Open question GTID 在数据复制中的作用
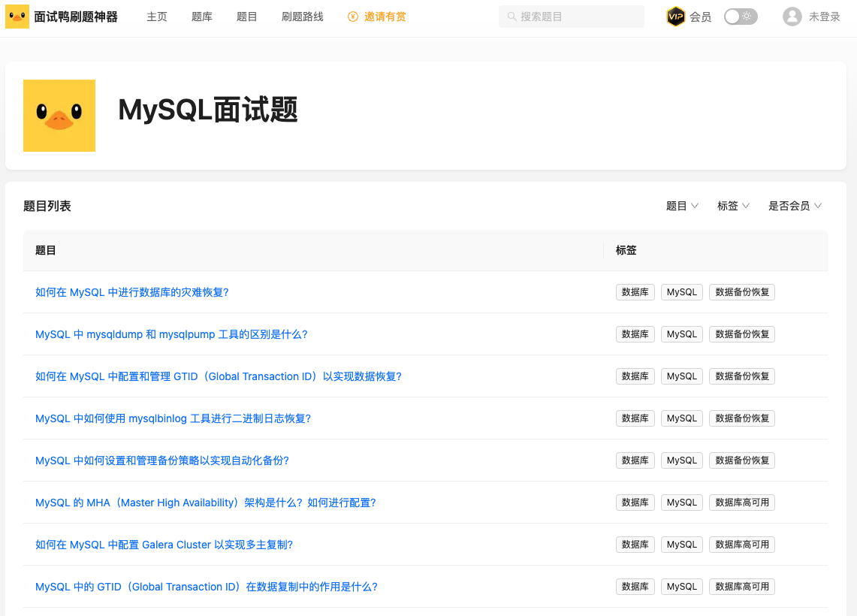Image resolution: width=857 pixels, height=616 pixels. (x=206, y=587)
